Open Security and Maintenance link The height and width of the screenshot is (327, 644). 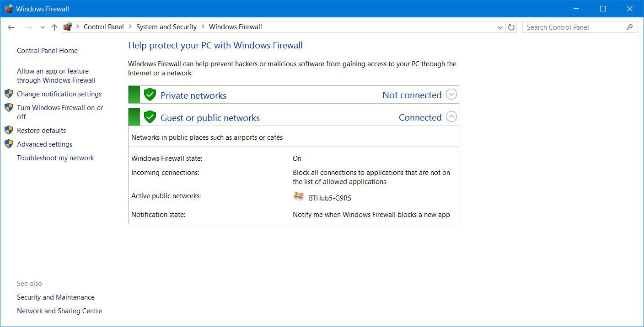tap(56, 297)
